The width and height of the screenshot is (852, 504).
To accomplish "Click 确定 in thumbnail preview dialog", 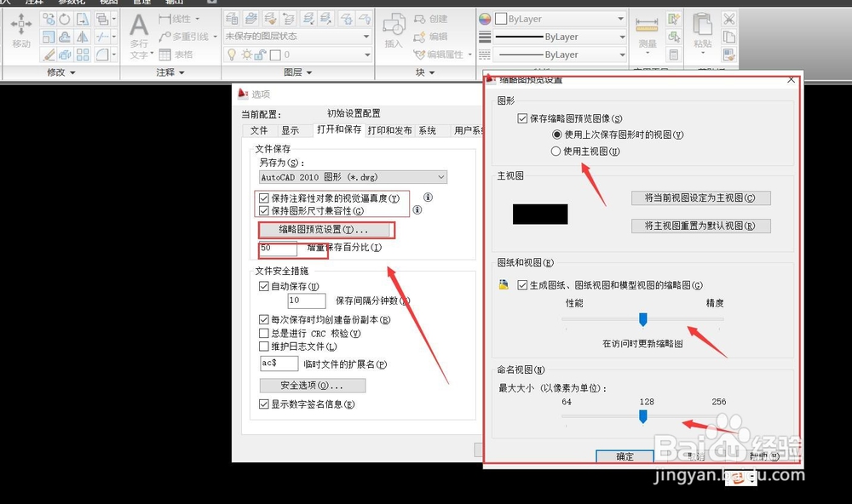I will point(625,456).
